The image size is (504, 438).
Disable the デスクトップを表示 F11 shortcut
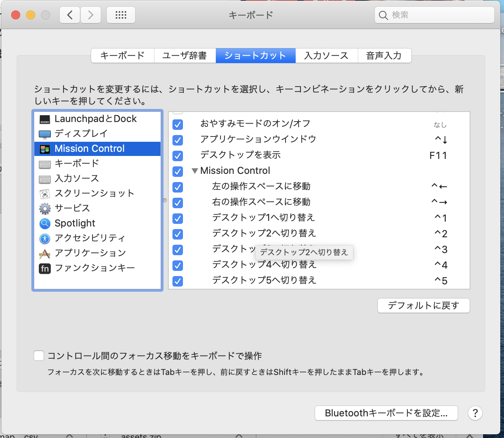(x=177, y=156)
